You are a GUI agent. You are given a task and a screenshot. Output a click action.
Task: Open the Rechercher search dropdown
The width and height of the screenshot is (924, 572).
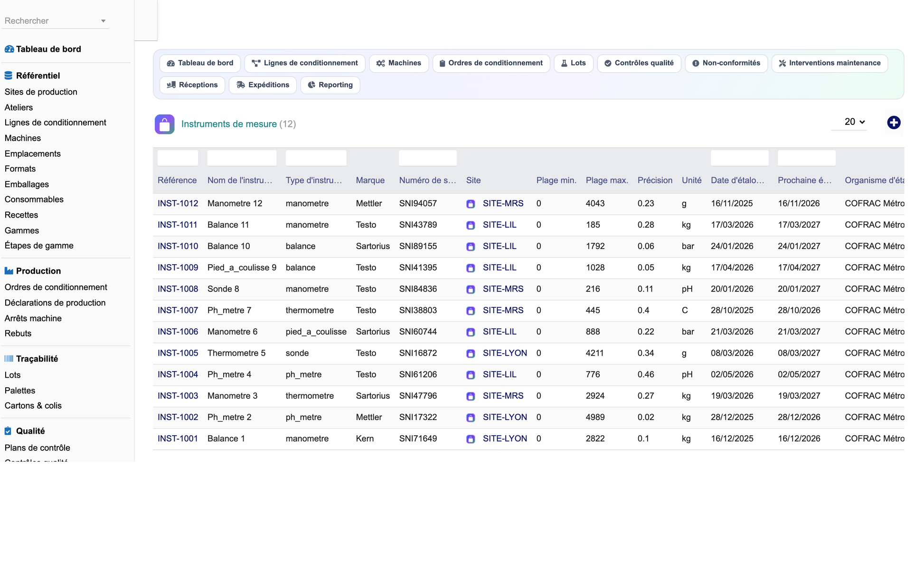coord(55,21)
